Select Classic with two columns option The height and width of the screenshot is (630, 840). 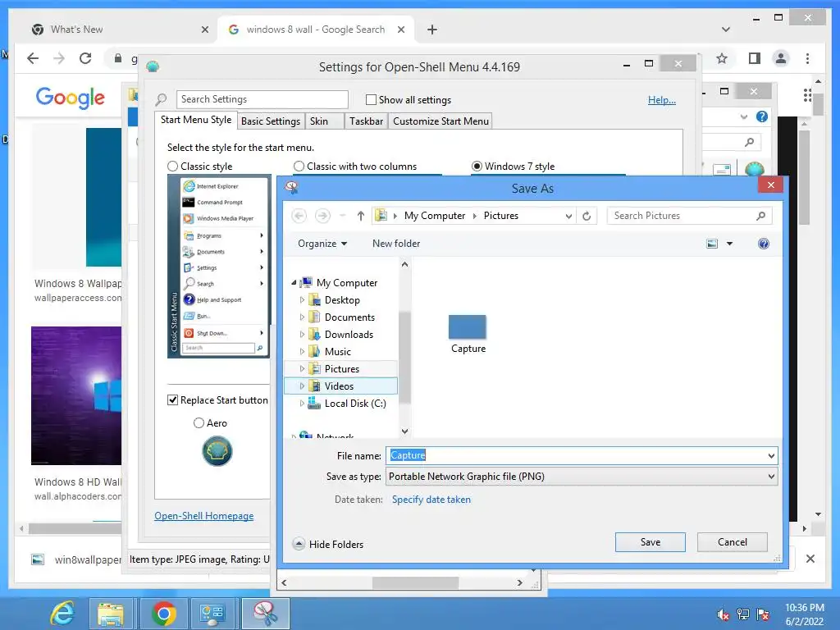coord(299,167)
